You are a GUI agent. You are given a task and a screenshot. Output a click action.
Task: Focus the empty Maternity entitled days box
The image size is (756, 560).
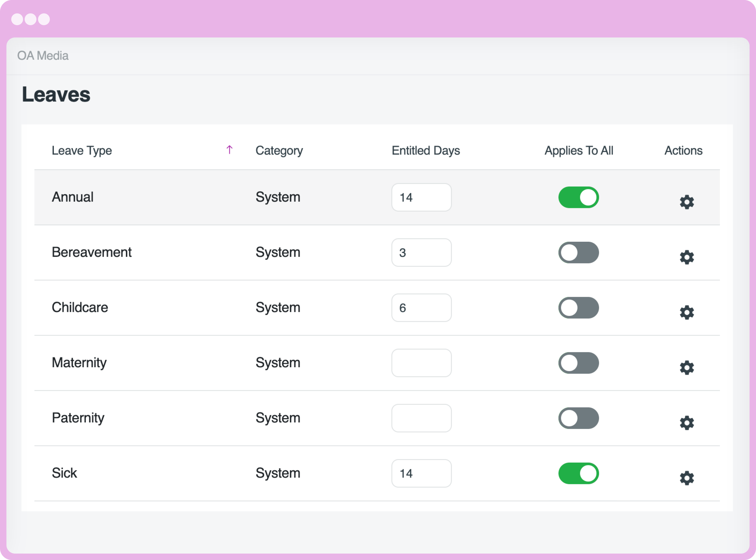[421, 363]
